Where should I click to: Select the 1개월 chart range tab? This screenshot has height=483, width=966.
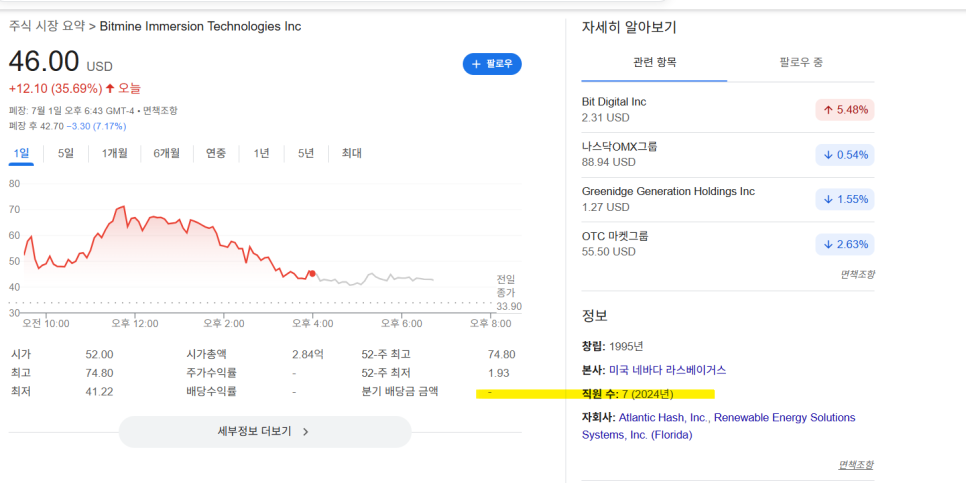point(115,153)
